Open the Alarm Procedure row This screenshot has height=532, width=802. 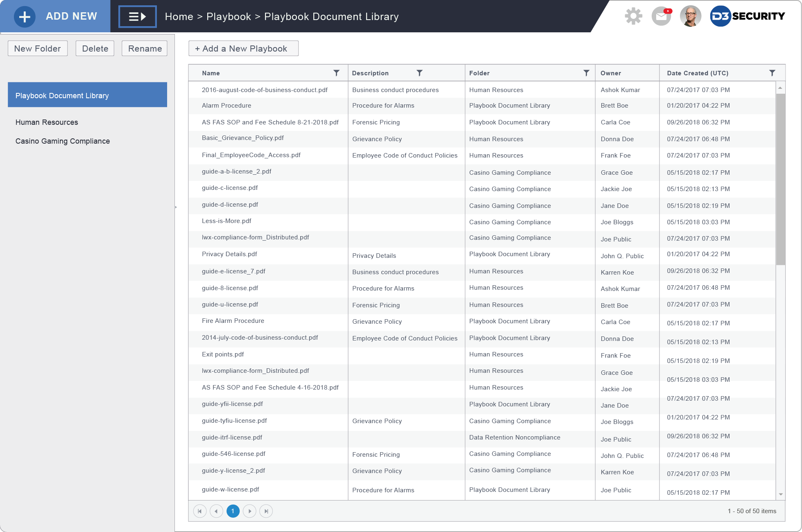click(x=227, y=106)
